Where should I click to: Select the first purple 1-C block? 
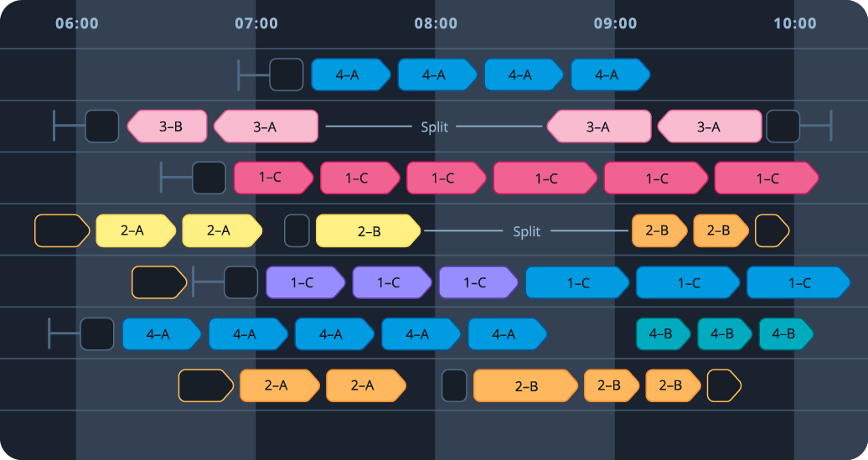(304, 282)
